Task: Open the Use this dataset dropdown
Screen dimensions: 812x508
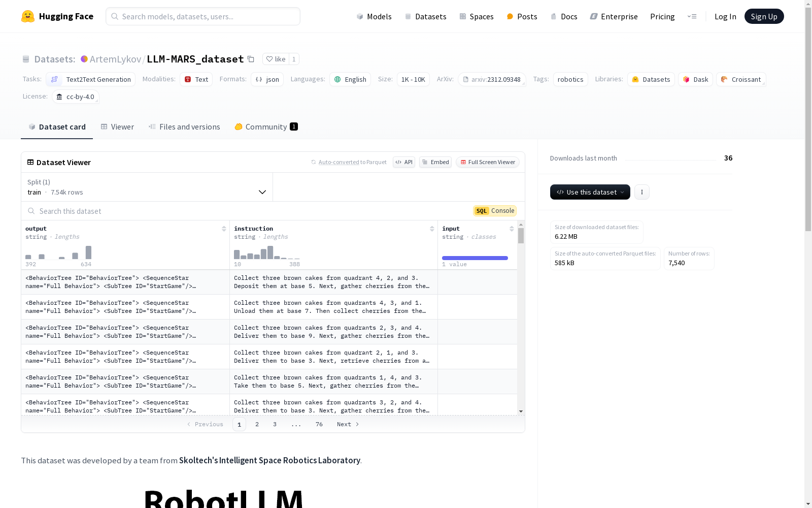Action: (x=590, y=192)
